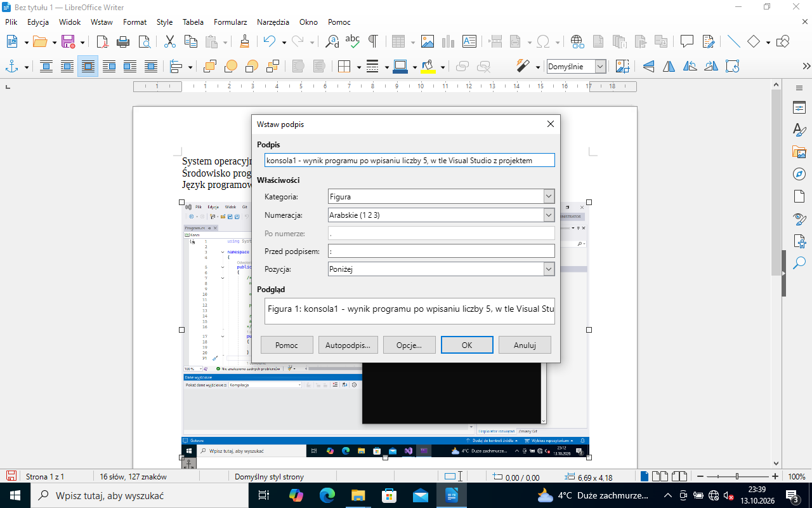This screenshot has width=812, height=508.
Task: Click the Insert Image toolbar icon
Action: (428, 41)
